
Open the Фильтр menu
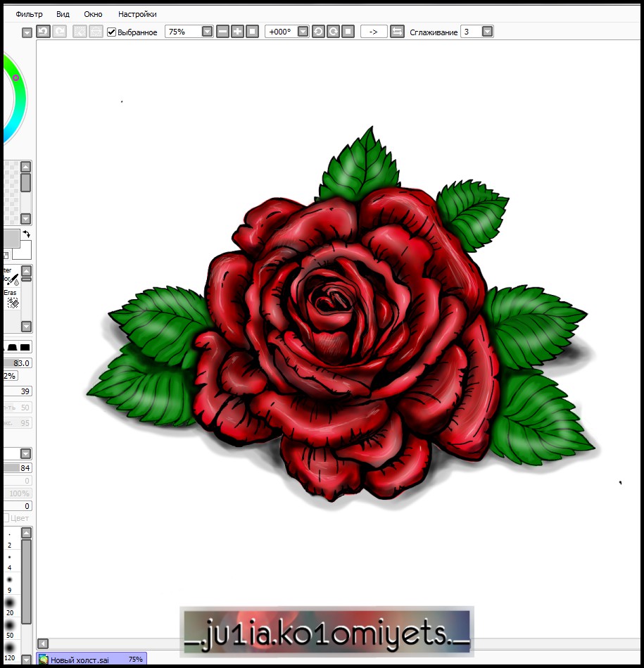click(29, 14)
